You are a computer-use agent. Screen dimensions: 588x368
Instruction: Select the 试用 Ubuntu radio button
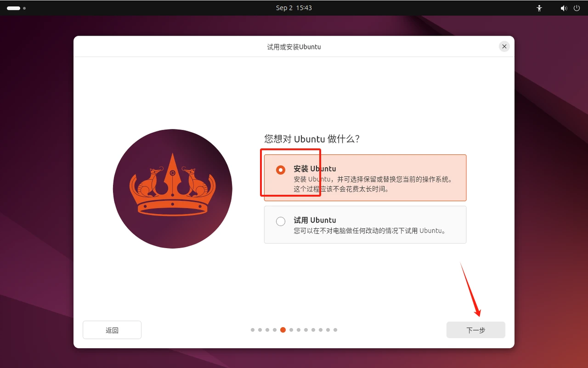click(281, 221)
